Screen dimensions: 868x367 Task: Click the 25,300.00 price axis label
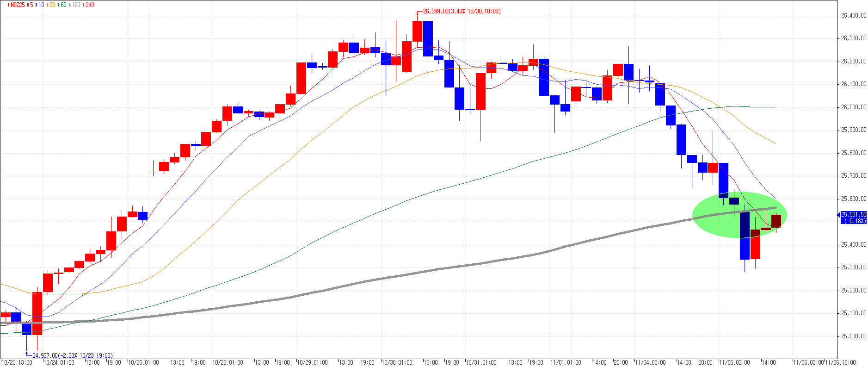pos(854,267)
